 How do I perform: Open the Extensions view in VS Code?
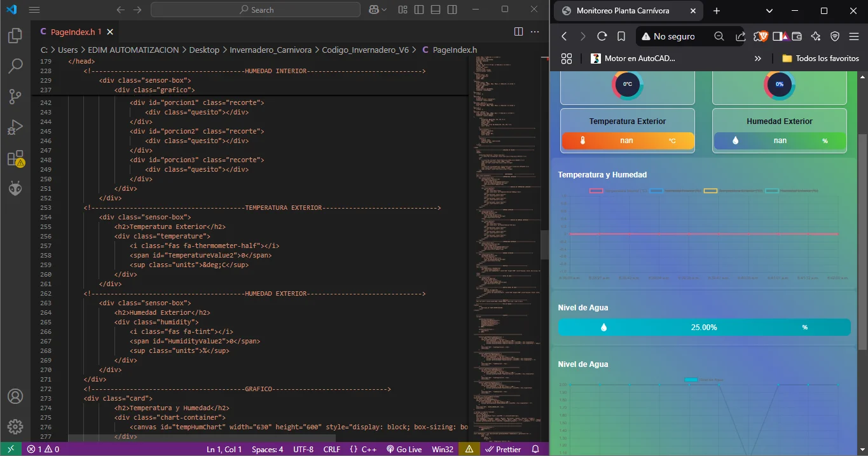tap(15, 158)
